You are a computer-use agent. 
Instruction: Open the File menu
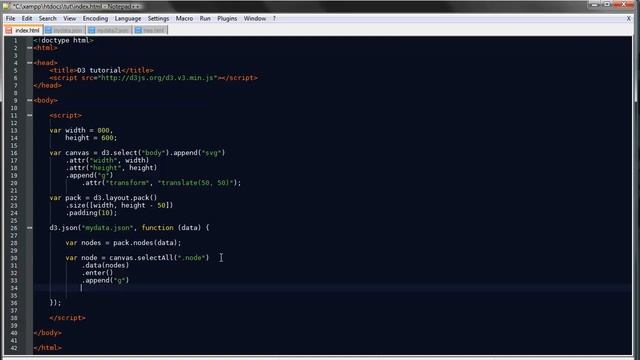tap(10, 18)
